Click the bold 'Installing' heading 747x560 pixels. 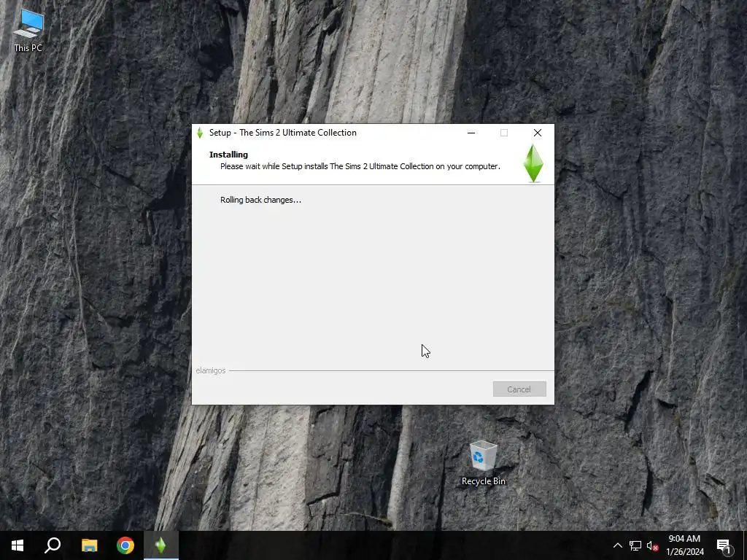pos(228,155)
